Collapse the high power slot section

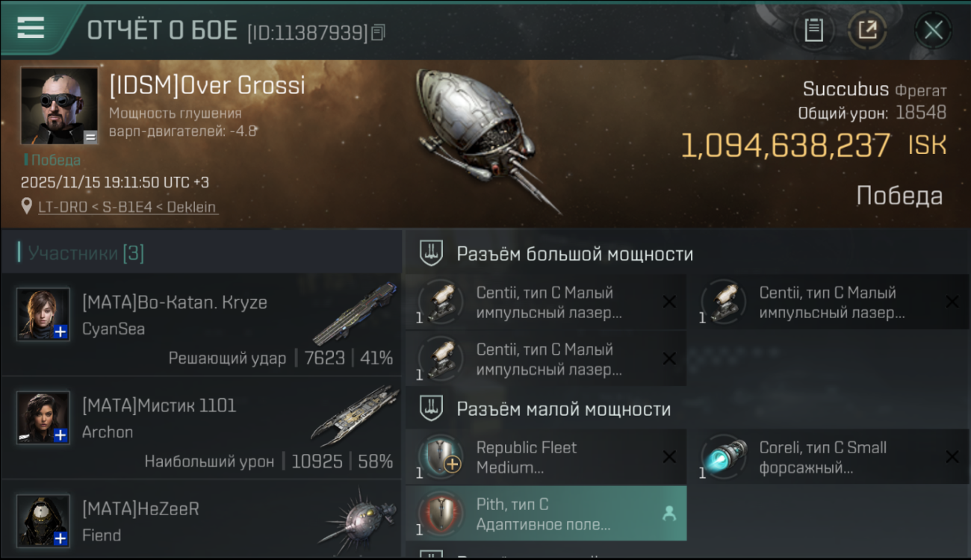click(687, 254)
